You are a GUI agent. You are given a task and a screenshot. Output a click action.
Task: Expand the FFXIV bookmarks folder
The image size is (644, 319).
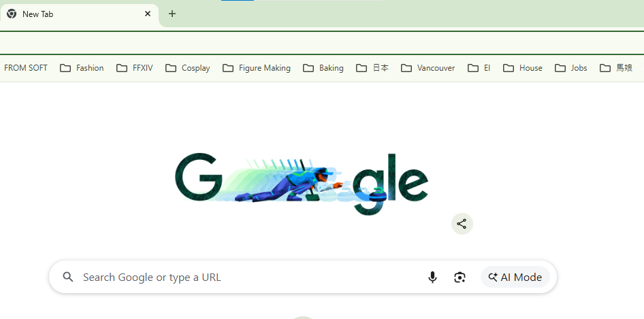tap(134, 68)
